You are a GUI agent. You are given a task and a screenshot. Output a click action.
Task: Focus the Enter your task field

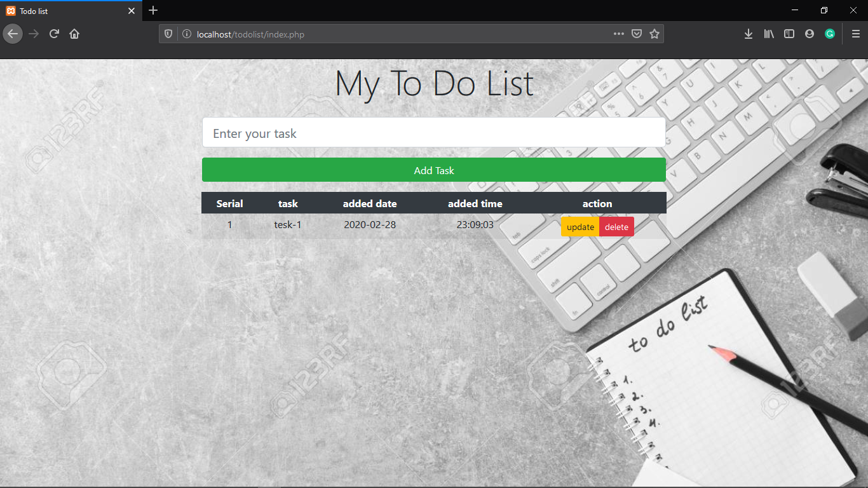[x=434, y=133]
